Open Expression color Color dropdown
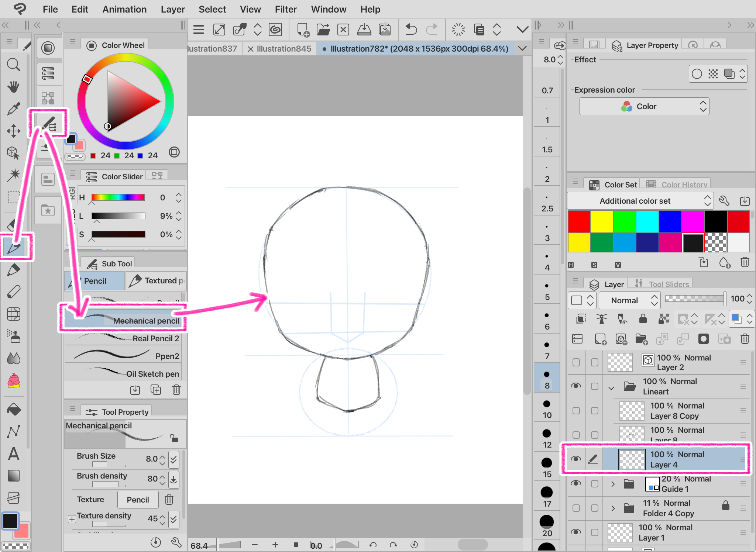This screenshot has width=756, height=552. (x=644, y=107)
